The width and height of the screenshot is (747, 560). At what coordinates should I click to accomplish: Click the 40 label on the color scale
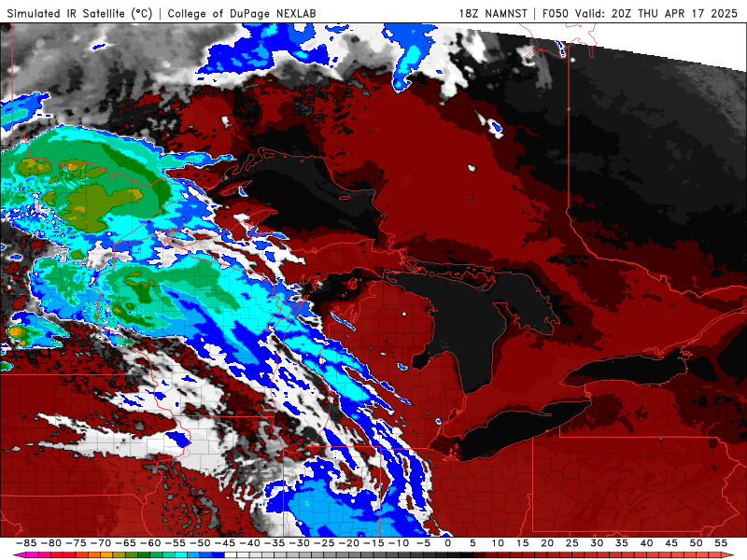point(646,543)
